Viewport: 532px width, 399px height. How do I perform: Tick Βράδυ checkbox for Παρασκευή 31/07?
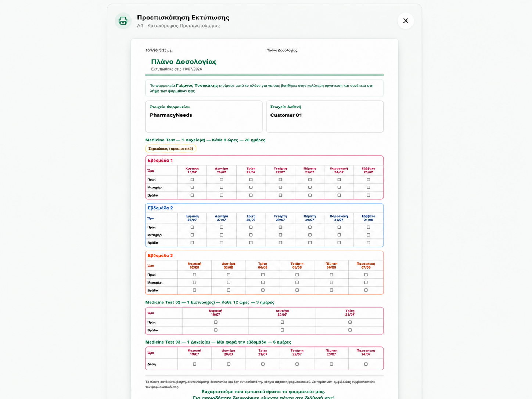coord(339,242)
